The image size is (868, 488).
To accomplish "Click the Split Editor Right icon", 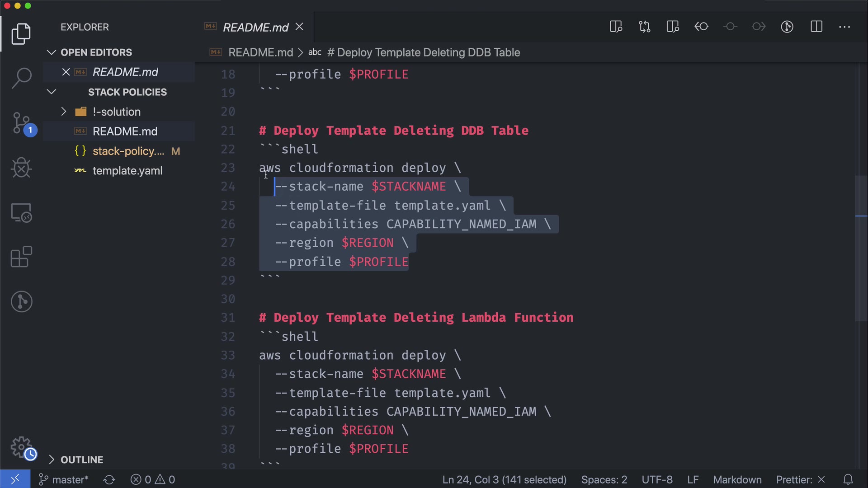I will (x=816, y=27).
